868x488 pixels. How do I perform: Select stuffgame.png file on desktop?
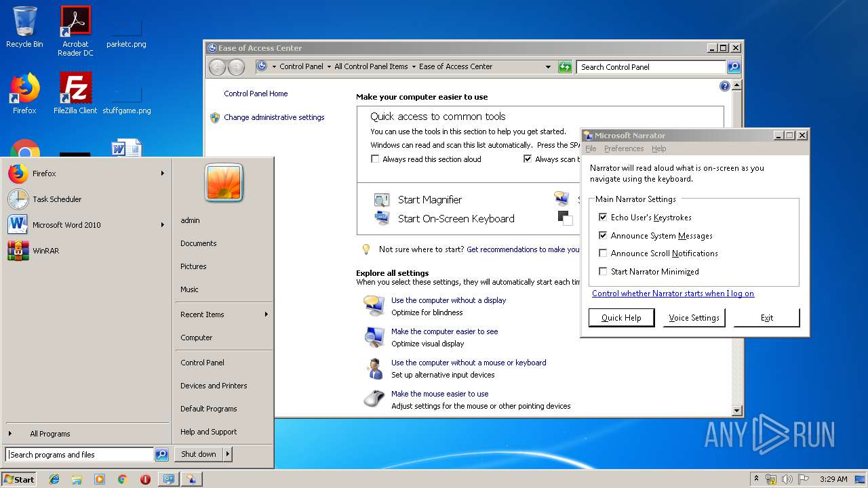click(127, 99)
